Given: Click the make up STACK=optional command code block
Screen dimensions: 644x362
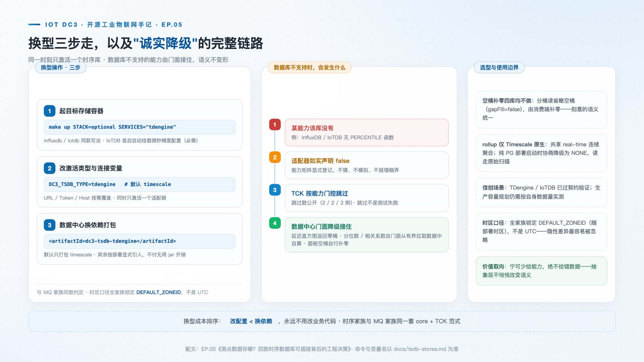Looking at the screenshot, I should pyautogui.click(x=140, y=127).
